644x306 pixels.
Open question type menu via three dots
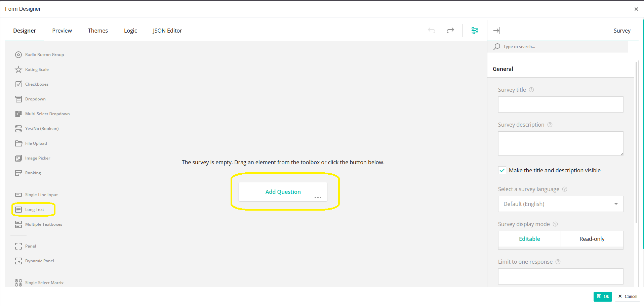(x=318, y=198)
